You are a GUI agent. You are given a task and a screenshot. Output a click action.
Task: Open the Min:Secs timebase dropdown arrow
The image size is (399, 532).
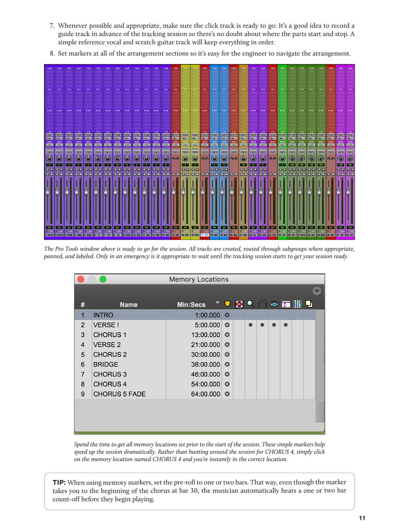(x=218, y=303)
